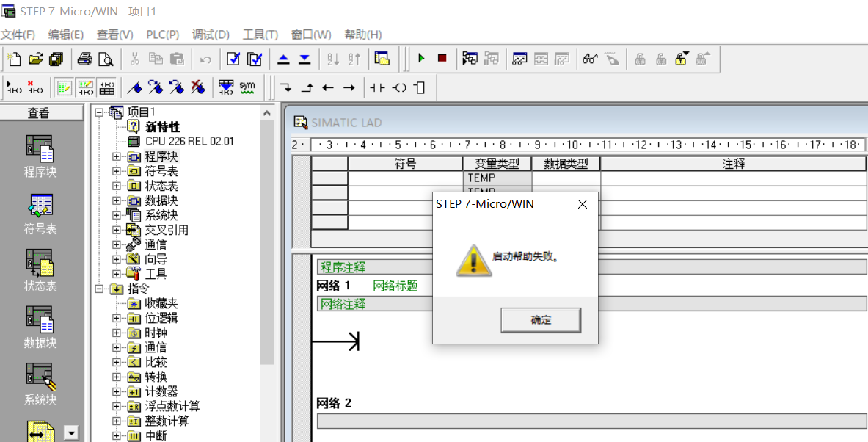The width and height of the screenshot is (868, 442).
Task: Open the 程序块 view in navigation bar
Action: tap(40, 156)
